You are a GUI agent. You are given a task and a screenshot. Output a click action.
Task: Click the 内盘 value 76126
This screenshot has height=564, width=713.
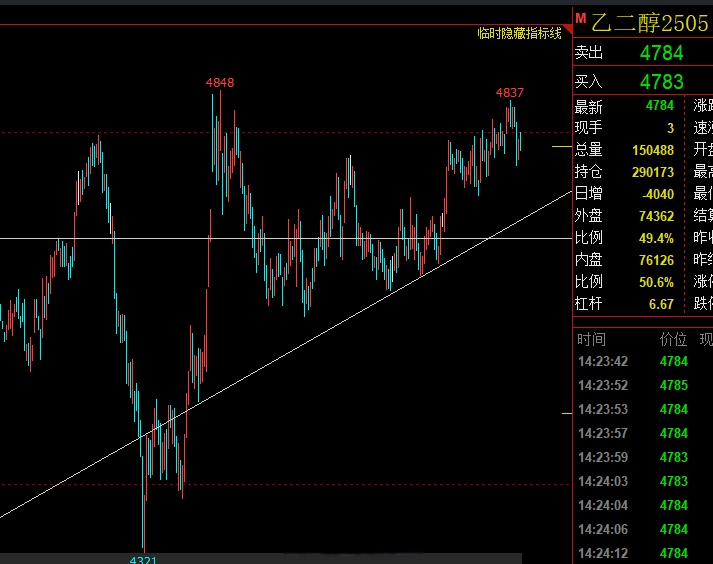(653, 260)
